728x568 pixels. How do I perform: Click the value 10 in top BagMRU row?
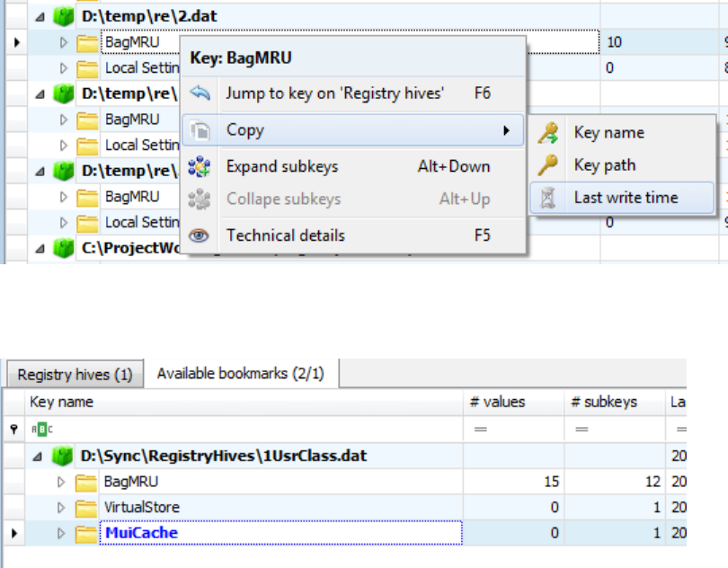tap(614, 43)
